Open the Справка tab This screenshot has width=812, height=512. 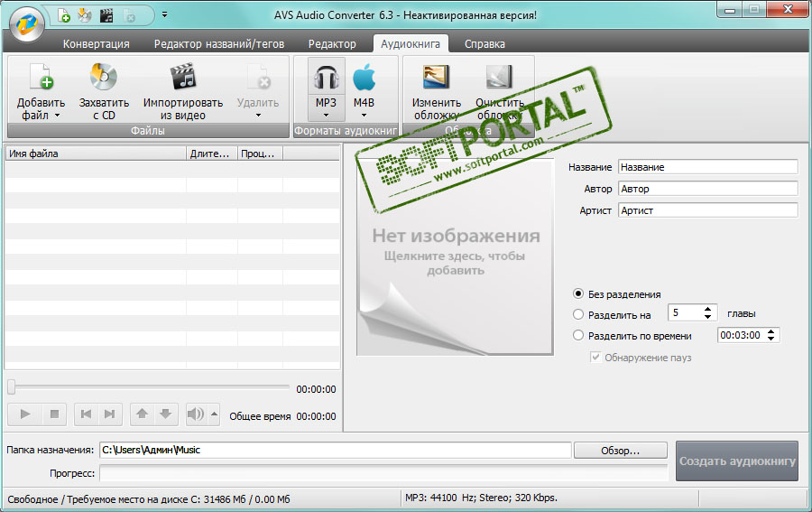[x=484, y=44]
